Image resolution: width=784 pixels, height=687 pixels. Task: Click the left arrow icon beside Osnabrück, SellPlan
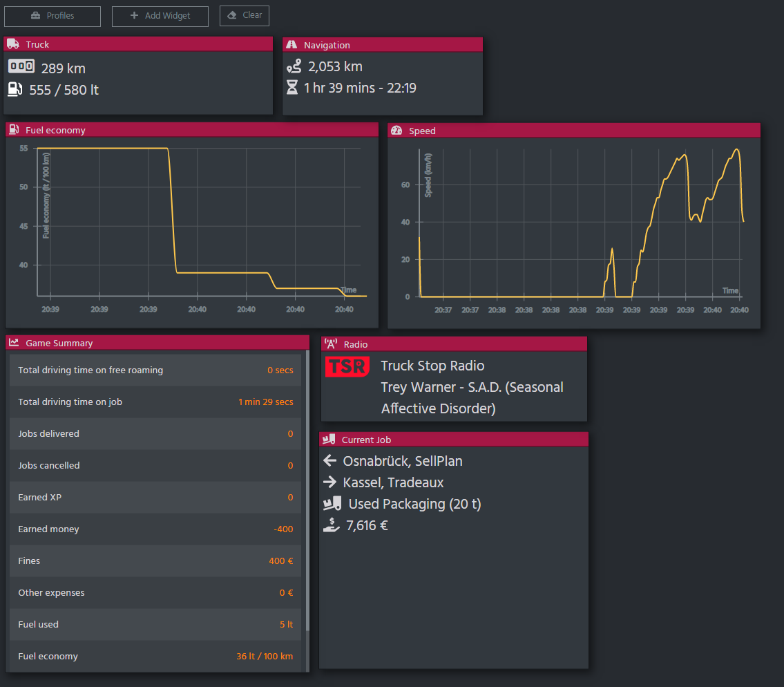331,460
